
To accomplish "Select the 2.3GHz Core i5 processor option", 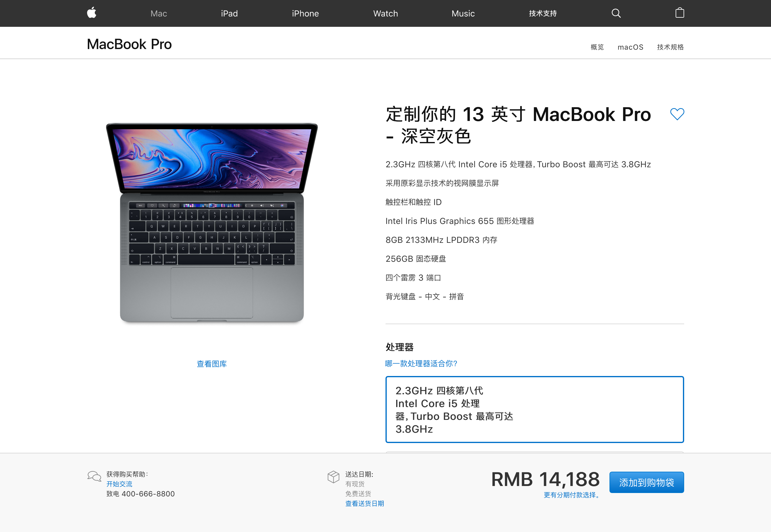I will [534, 409].
